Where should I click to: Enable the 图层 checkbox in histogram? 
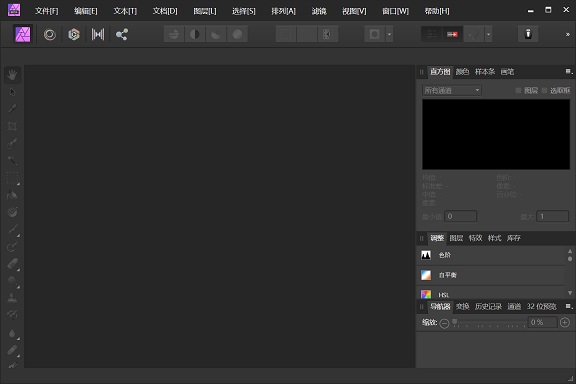[x=518, y=90]
